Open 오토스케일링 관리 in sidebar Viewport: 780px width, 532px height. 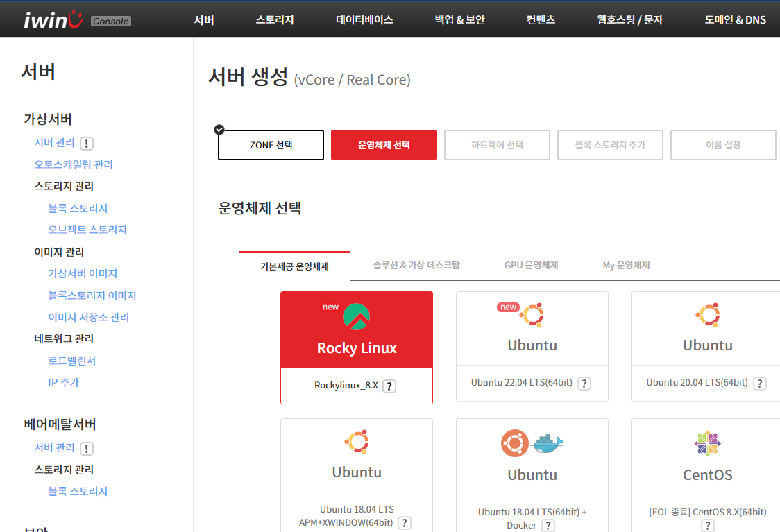click(x=74, y=164)
